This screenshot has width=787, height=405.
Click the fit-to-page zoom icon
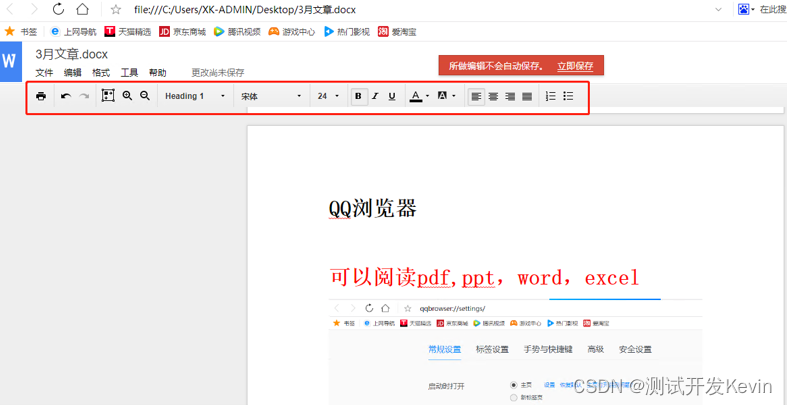pos(108,96)
